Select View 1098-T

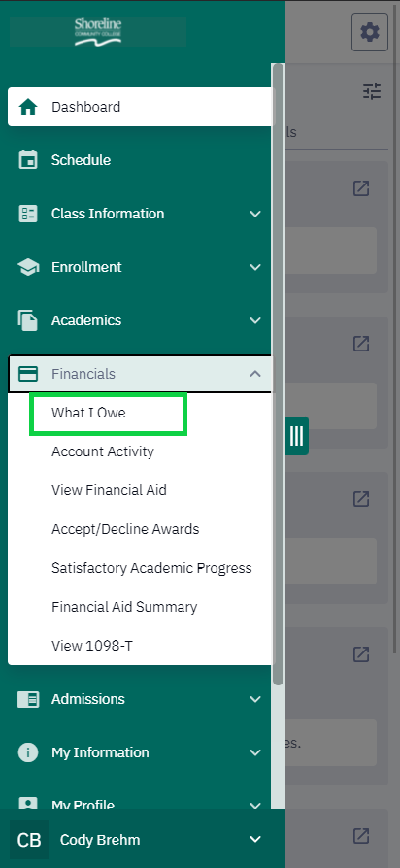tap(92, 646)
